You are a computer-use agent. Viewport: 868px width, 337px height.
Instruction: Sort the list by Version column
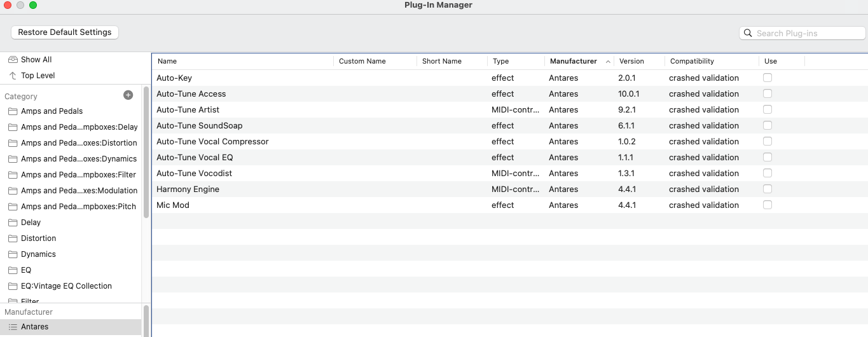(x=631, y=62)
